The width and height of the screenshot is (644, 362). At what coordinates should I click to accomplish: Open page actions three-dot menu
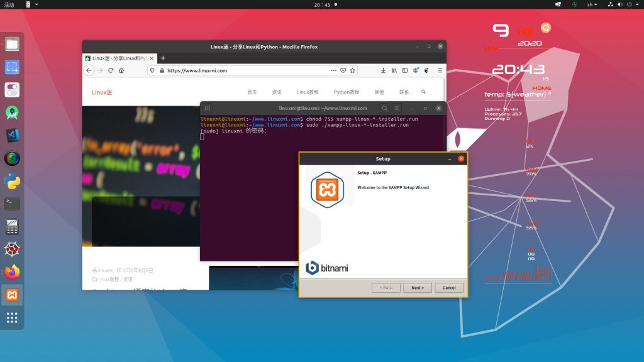tap(333, 70)
